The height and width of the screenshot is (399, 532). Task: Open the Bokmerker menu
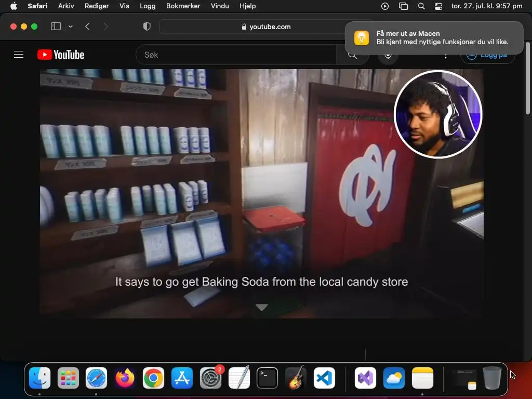(183, 6)
